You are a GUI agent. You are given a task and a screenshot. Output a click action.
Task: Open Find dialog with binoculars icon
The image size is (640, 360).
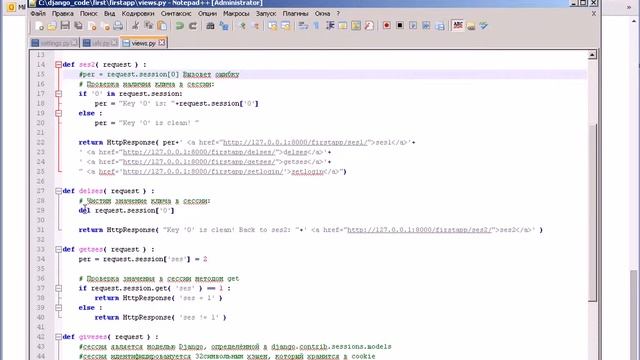tap(210, 26)
